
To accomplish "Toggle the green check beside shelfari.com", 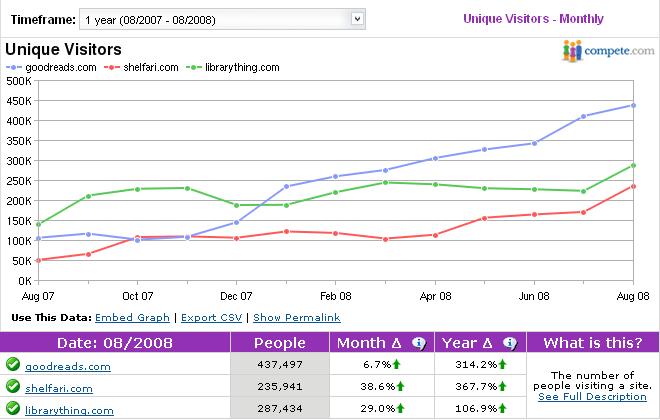I will (x=12, y=388).
